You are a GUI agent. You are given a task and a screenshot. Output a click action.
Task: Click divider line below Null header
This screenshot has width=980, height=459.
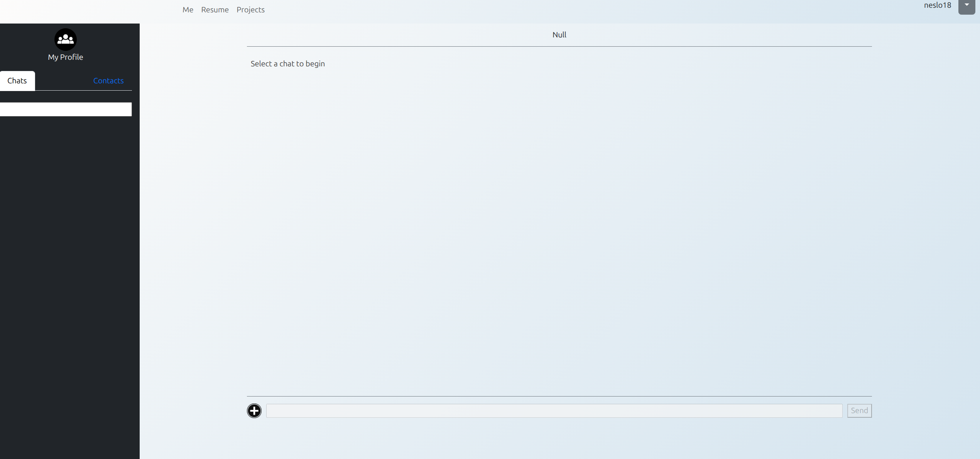pyautogui.click(x=559, y=46)
